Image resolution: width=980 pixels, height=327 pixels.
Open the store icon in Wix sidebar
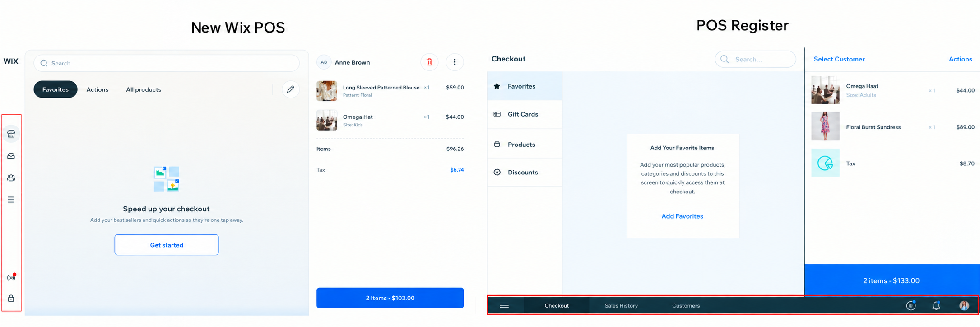coord(11,134)
